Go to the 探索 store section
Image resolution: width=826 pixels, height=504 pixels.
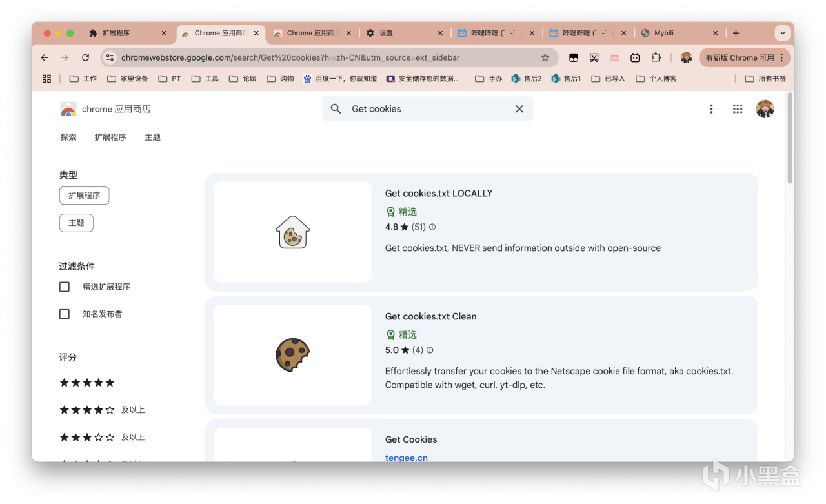(68, 137)
